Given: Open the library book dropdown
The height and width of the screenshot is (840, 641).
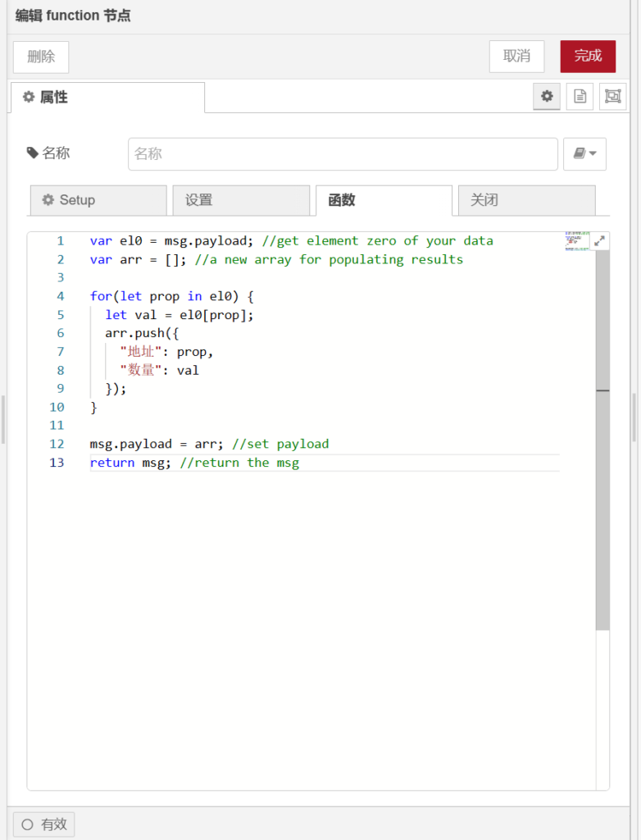Looking at the screenshot, I should pos(584,154).
